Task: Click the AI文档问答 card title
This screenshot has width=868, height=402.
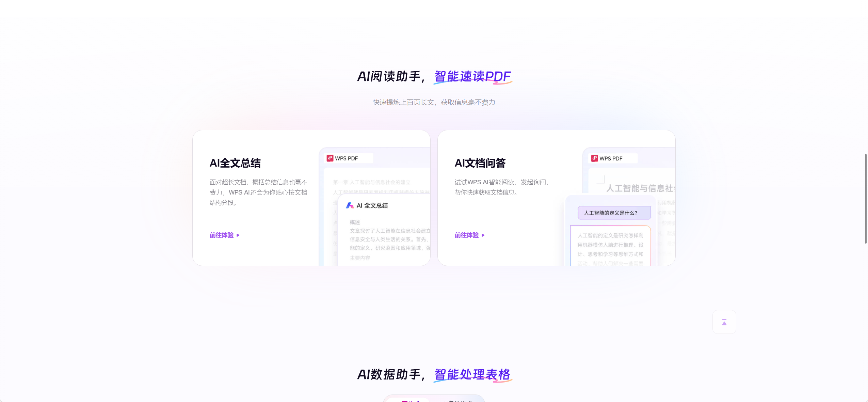Action: (x=480, y=163)
